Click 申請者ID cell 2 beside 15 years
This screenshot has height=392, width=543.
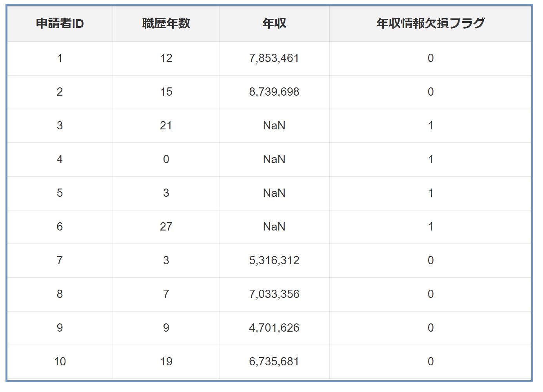pos(60,92)
